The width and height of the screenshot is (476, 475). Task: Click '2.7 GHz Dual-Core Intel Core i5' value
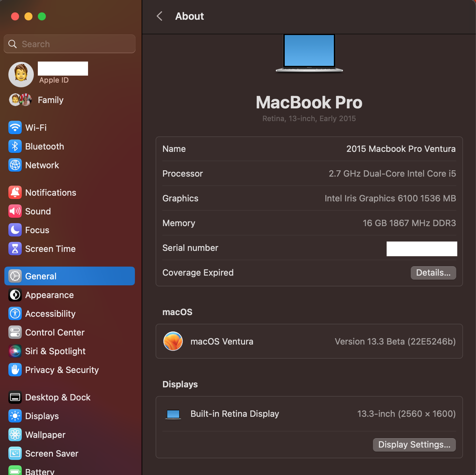[392, 174]
